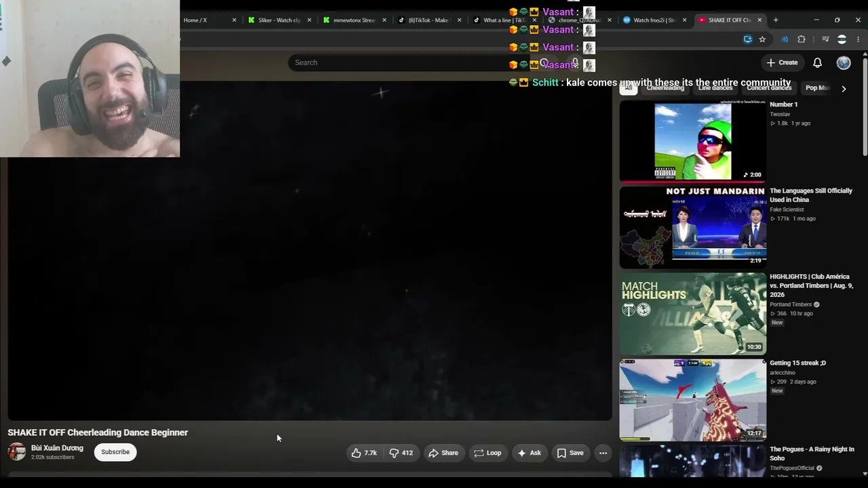Open the Number 1 video title
The width and height of the screenshot is (868, 488).
[x=783, y=104]
